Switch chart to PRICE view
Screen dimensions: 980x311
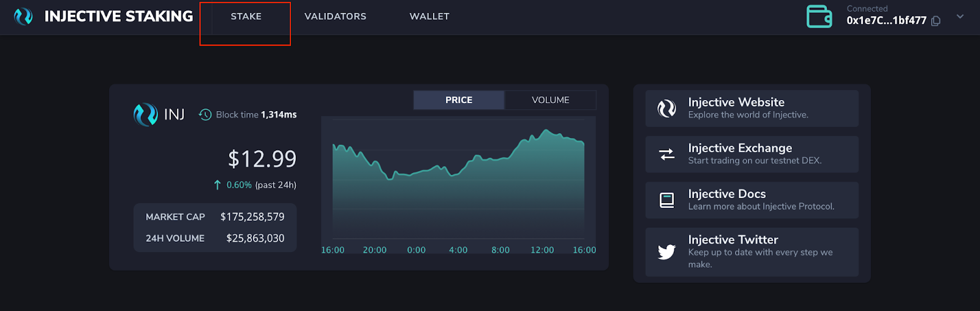[x=459, y=100]
